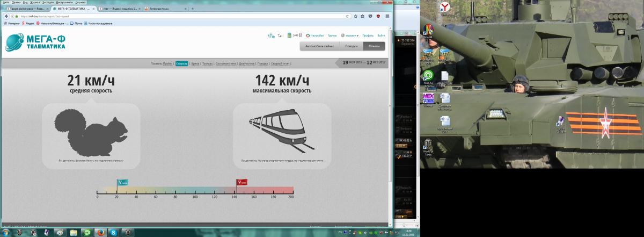The height and width of the screenshot is (237, 644).
Task: Open the Пробег report link
Action: pyautogui.click(x=167, y=63)
